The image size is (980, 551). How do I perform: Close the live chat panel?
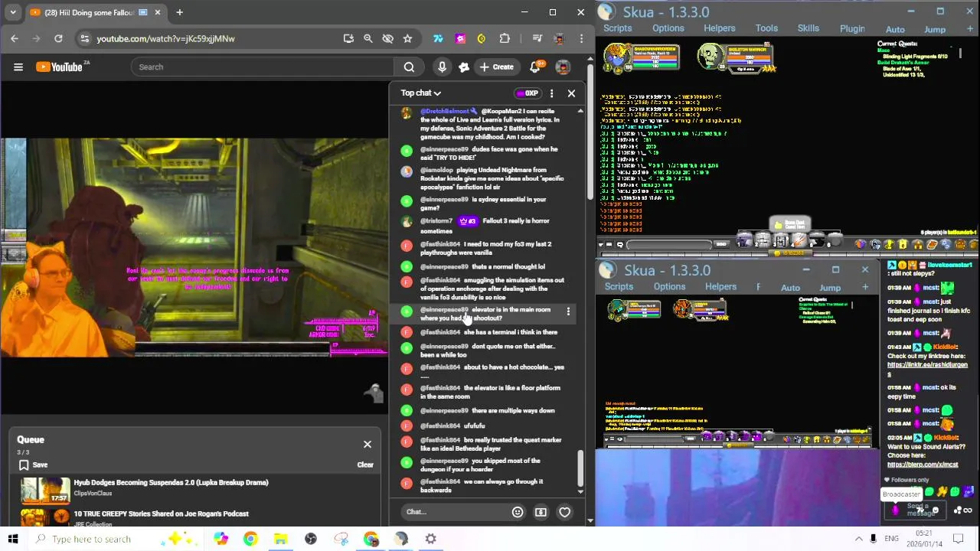click(571, 93)
